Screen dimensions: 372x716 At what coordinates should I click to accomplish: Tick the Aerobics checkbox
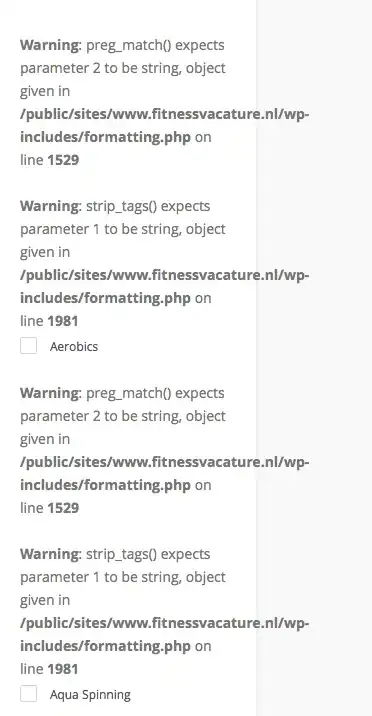pyautogui.click(x=28, y=346)
